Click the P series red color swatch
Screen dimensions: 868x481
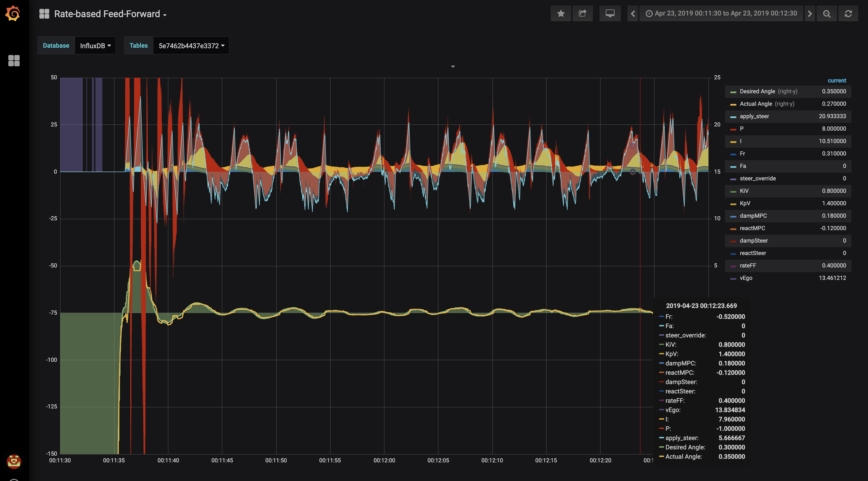click(x=733, y=129)
